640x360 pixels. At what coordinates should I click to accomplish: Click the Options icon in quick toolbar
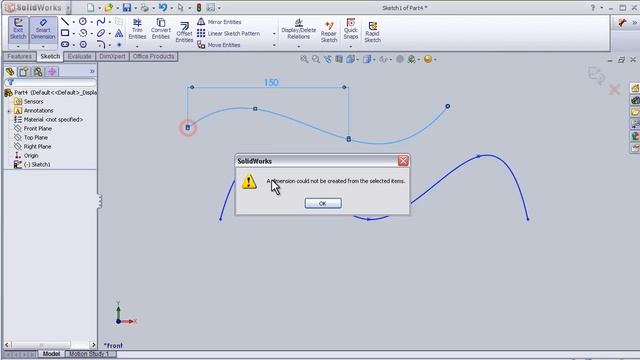coord(211,7)
